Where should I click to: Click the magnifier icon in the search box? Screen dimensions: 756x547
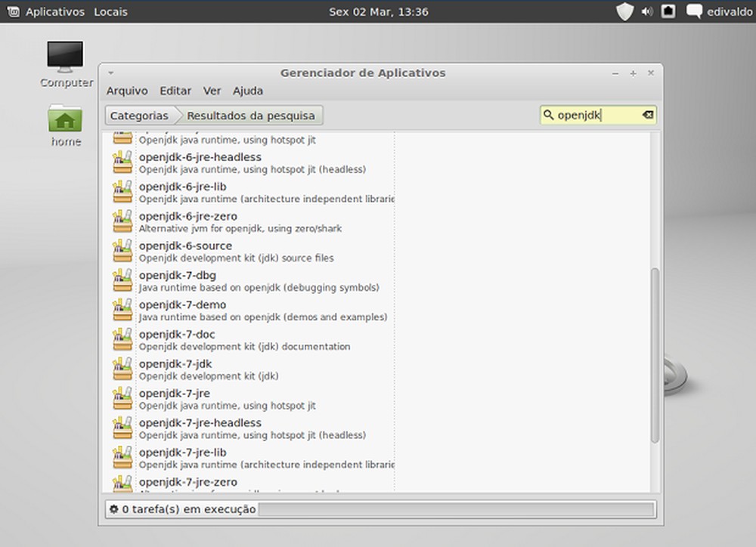tap(549, 115)
